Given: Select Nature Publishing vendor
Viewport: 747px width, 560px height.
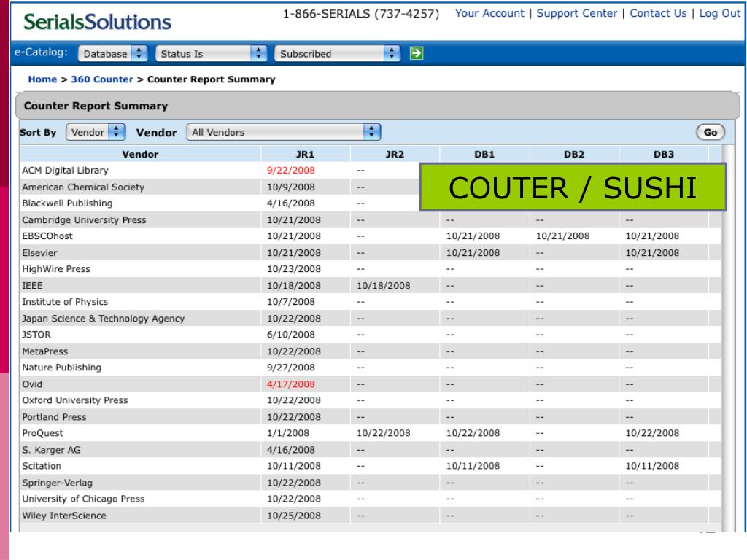Looking at the screenshot, I should tap(61, 367).
